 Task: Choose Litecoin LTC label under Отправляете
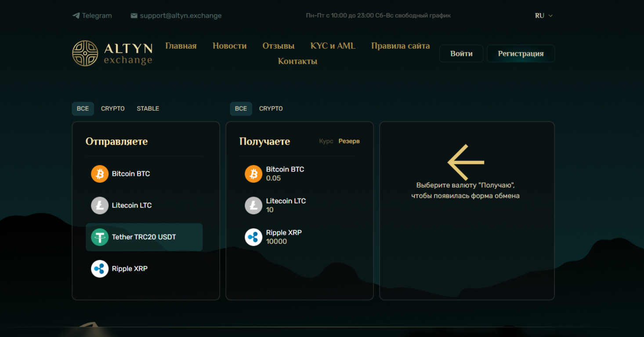pos(132,206)
